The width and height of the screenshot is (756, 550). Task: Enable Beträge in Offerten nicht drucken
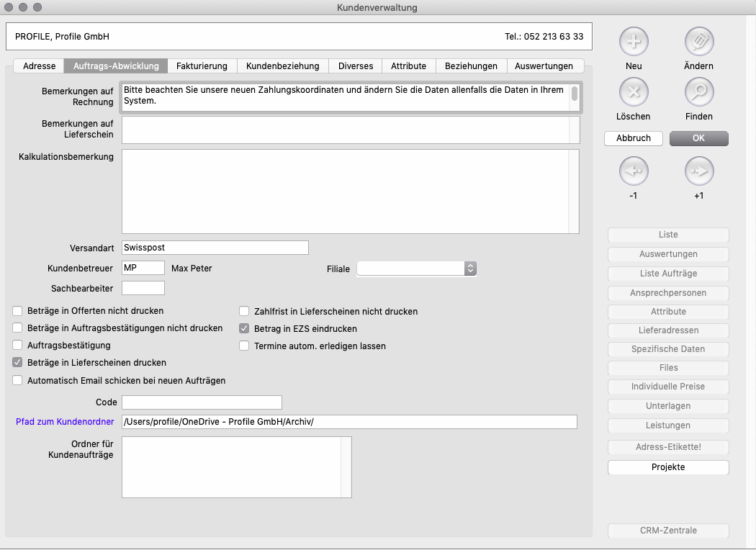tap(17, 311)
